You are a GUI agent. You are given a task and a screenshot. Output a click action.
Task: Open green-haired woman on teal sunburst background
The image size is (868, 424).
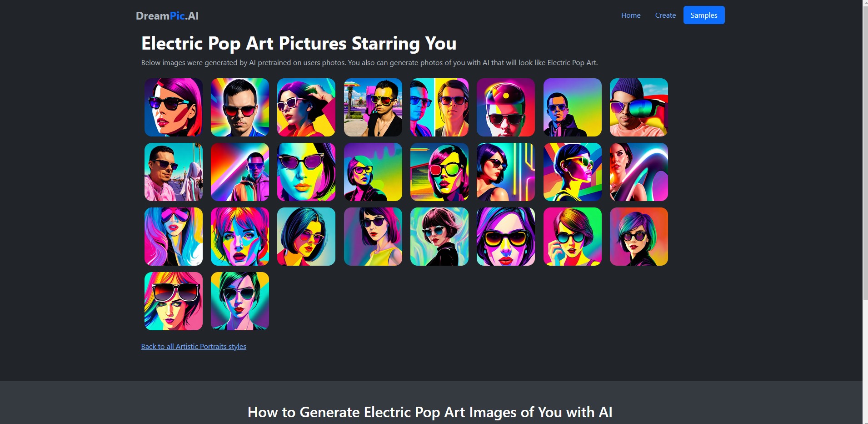click(240, 301)
